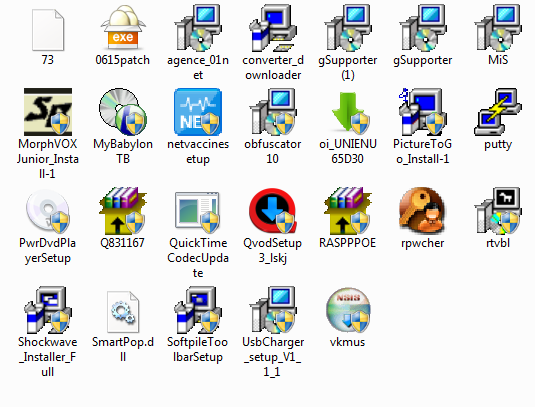Viewport: 535px width, 407px height.
Task: Select the rtvbl installer icon
Action: pos(498,211)
